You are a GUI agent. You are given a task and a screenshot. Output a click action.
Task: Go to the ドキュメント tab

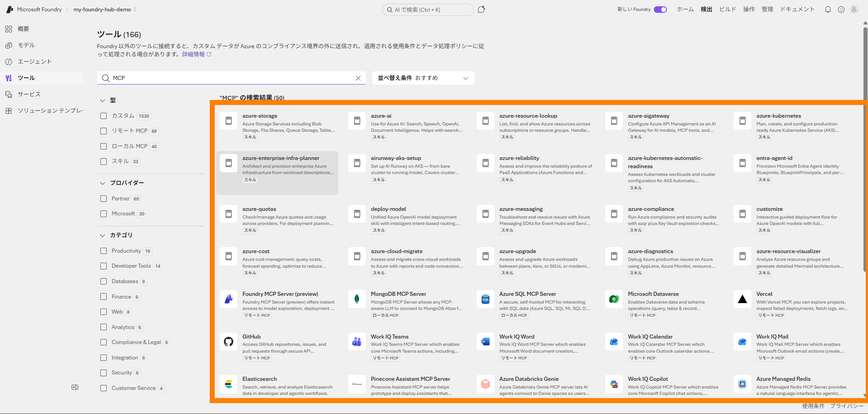pos(797,10)
